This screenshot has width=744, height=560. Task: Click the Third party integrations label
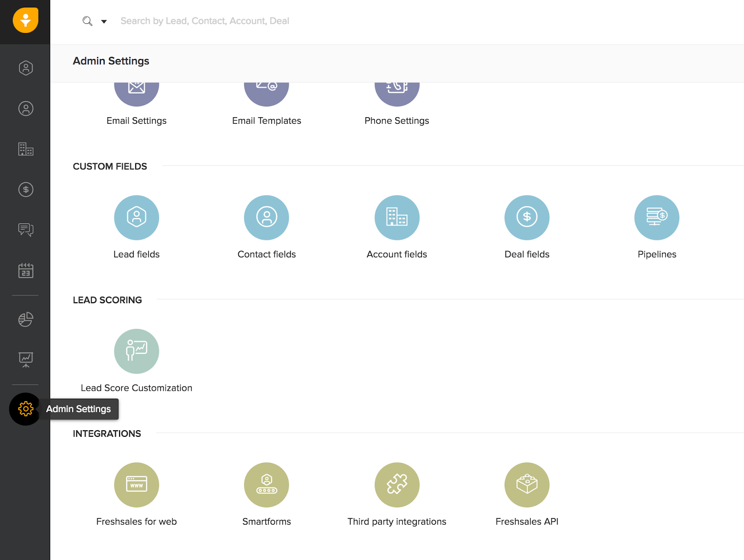pyautogui.click(x=397, y=522)
